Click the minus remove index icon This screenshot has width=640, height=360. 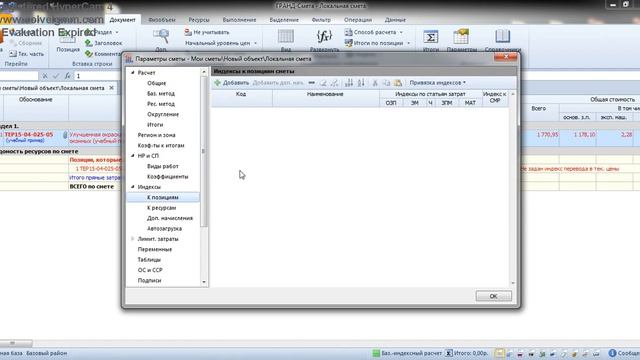(x=311, y=83)
